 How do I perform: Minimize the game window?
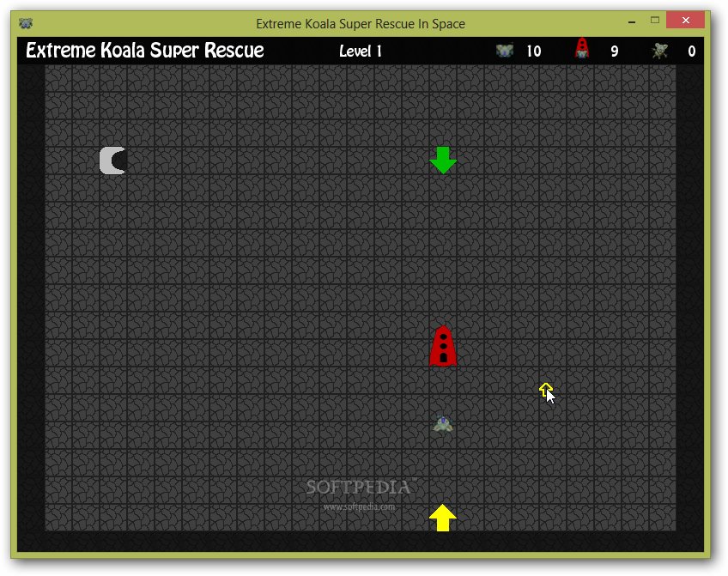(x=632, y=21)
